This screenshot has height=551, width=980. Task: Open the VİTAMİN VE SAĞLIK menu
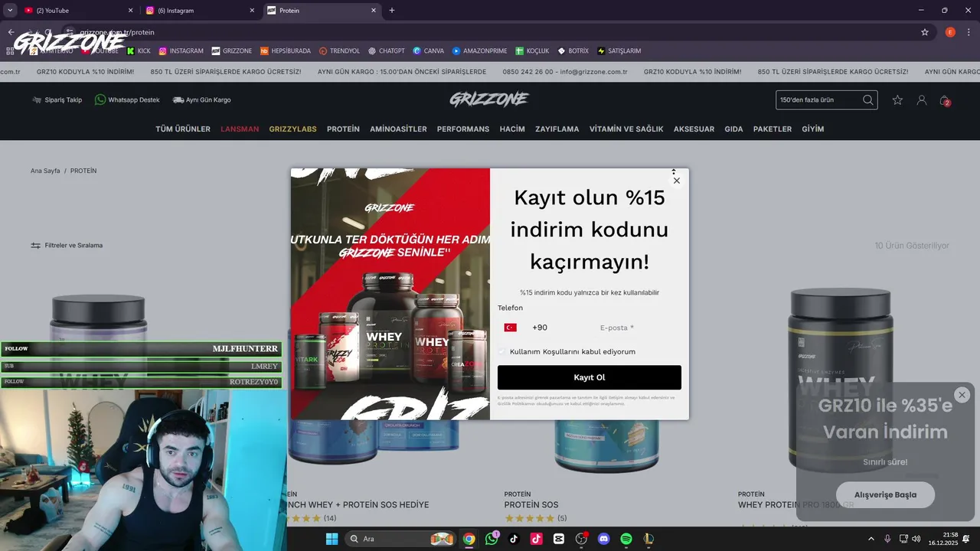point(626,129)
